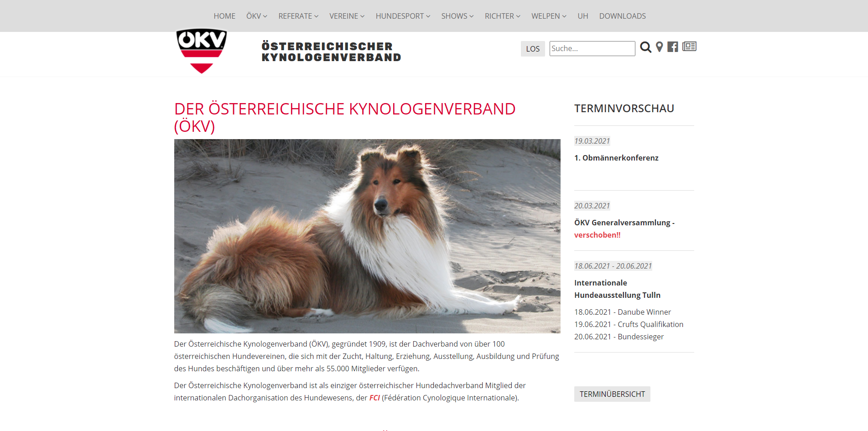Screen dimensions: 868x431
Task: Open the Facebook page icon
Action: pyautogui.click(x=672, y=47)
